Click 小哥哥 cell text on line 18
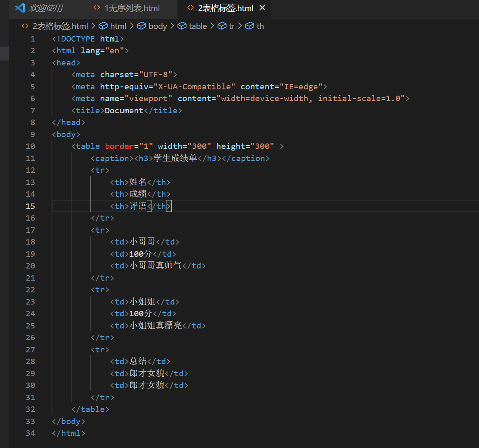 tap(142, 242)
